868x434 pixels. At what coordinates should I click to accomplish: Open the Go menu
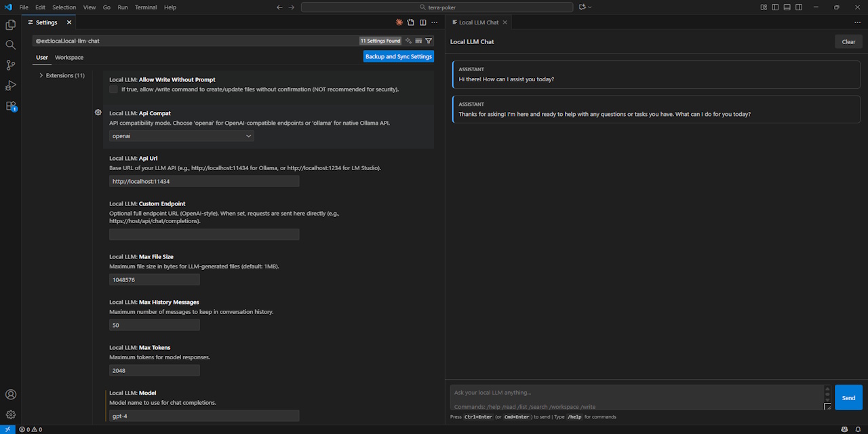[106, 7]
